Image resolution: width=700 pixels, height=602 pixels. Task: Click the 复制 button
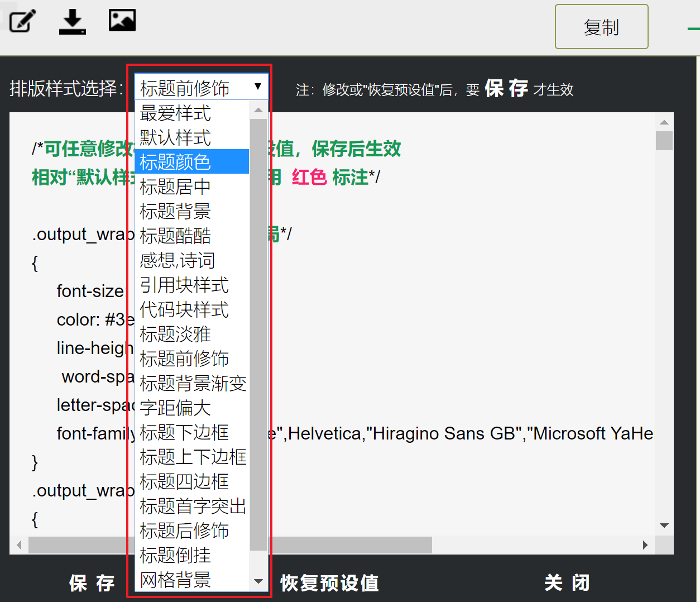point(601,27)
